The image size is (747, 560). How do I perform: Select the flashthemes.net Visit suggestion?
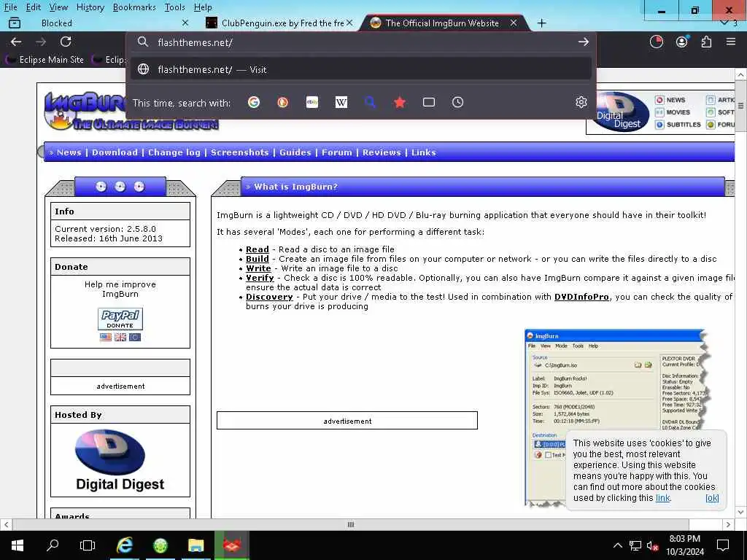[360, 69]
